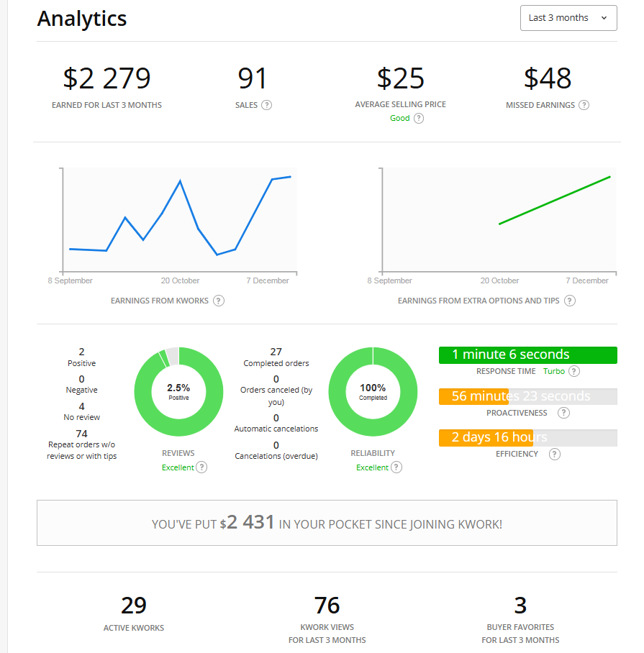Click help icon for Earnings from Kworks

pos(219,301)
